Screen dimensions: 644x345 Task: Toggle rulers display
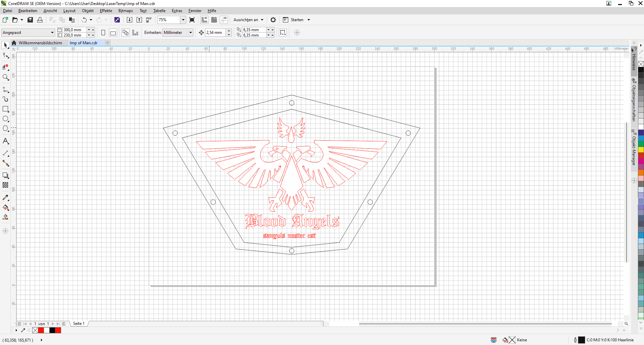(204, 20)
